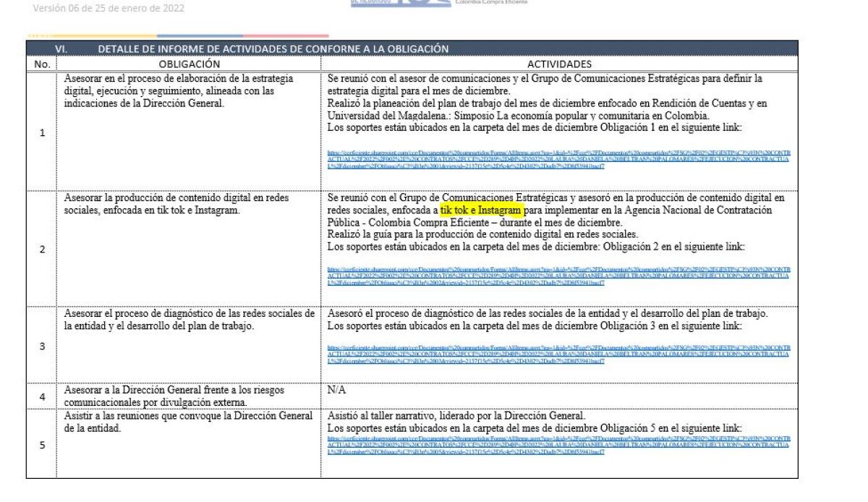Select row number 4 cell
This screenshot has width=868, height=502.
tap(42, 396)
